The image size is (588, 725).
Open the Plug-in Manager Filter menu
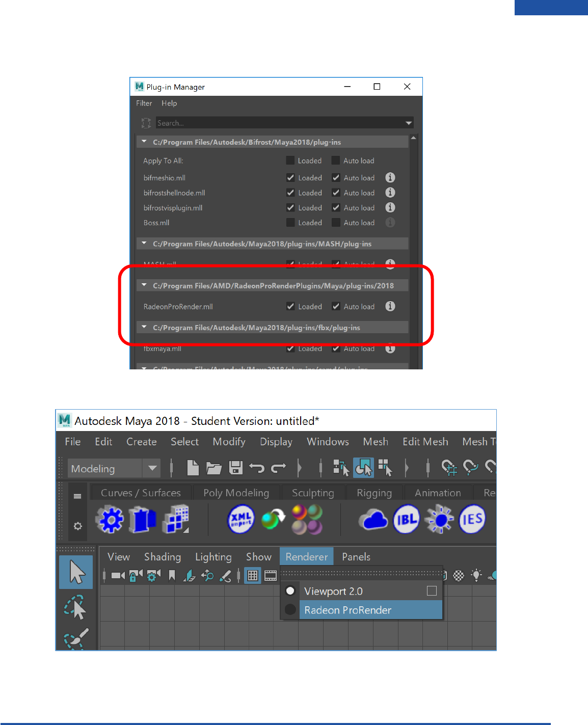144,103
